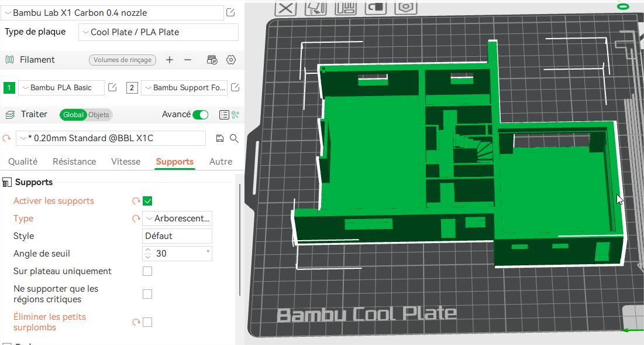Save the modified process preset

(220, 139)
